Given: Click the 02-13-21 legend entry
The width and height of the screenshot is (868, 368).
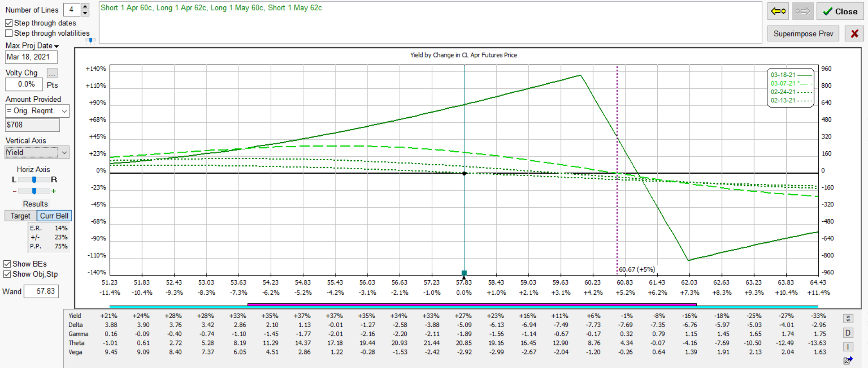Looking at the screenshot, I should coord(791,100).
